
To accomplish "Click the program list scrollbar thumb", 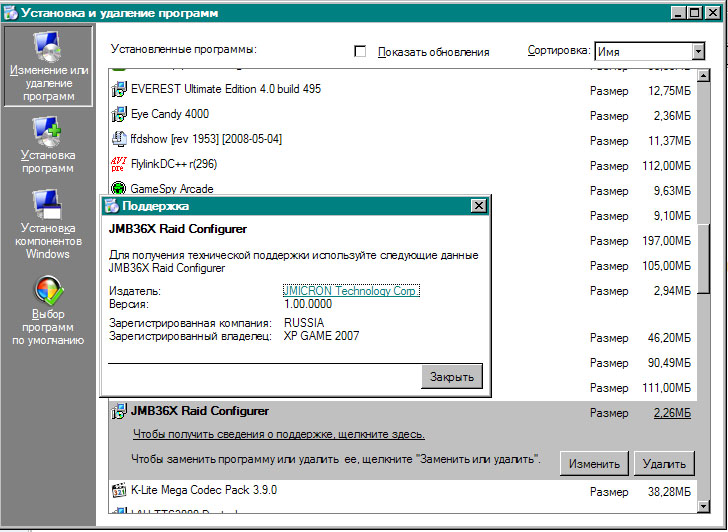I will click(x=703, y=258).
